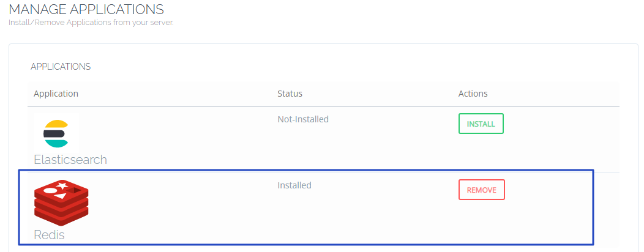Click the APPLICATIONS panel title
The width and height of the screenshot is (644, 252).
[x=61, y=67]
